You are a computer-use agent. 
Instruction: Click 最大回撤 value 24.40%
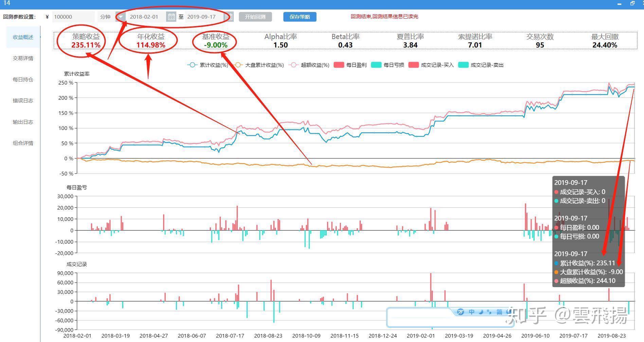[x=605, y=45]
